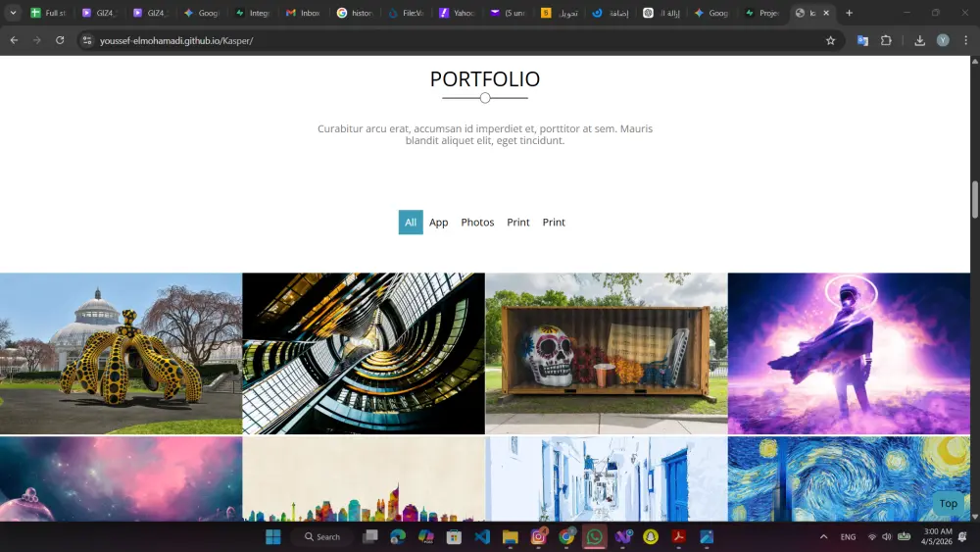Switch to the FileVa tab
Viewport: 980px width, 552px height.
coord(406,13)
